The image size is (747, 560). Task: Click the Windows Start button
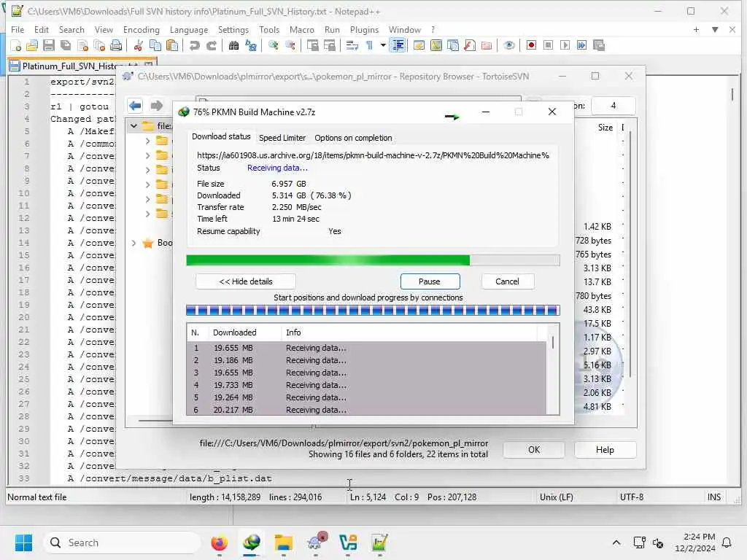23,542
